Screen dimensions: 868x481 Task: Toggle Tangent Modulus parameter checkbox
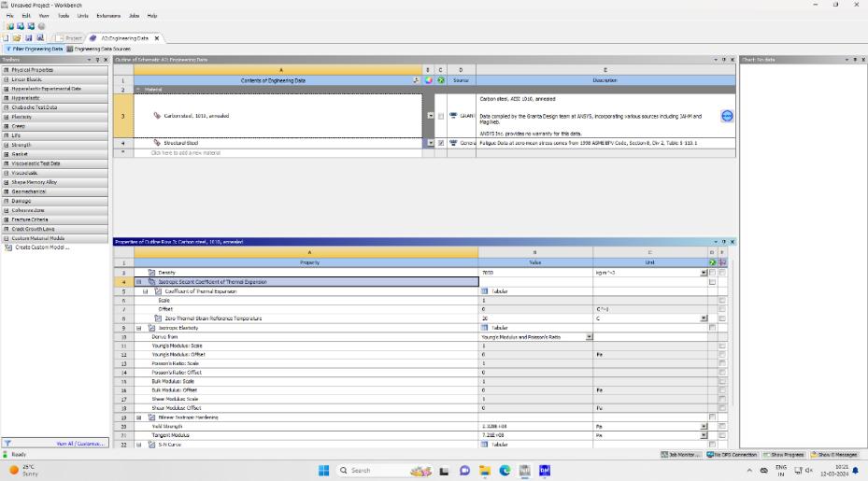pyautogui.click(x=722, y=435)
